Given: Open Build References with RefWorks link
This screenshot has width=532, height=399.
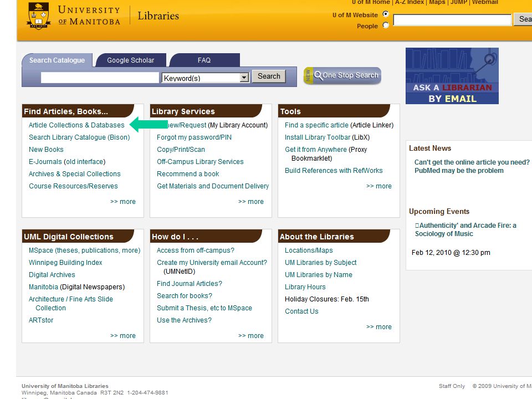Looking at the screenshot, I should [334, 171].
